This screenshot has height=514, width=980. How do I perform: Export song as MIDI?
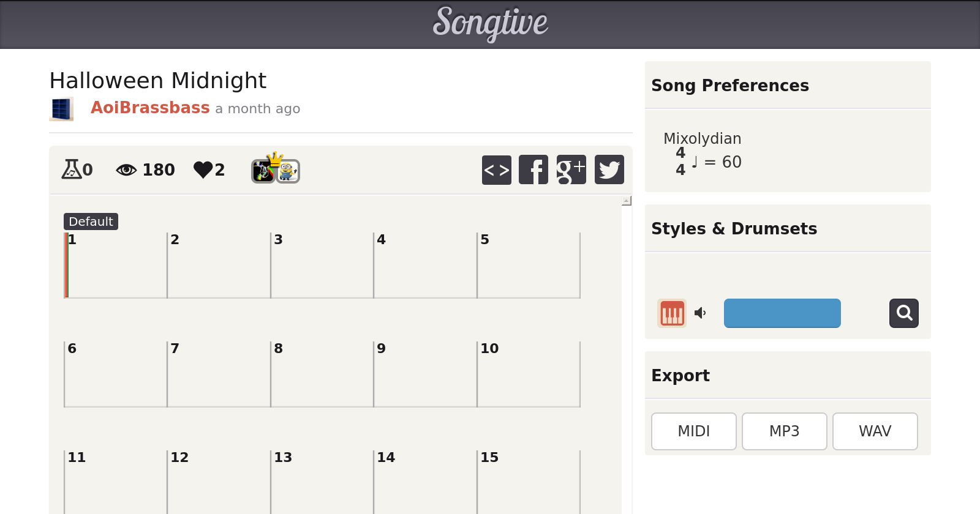point(693,431)
